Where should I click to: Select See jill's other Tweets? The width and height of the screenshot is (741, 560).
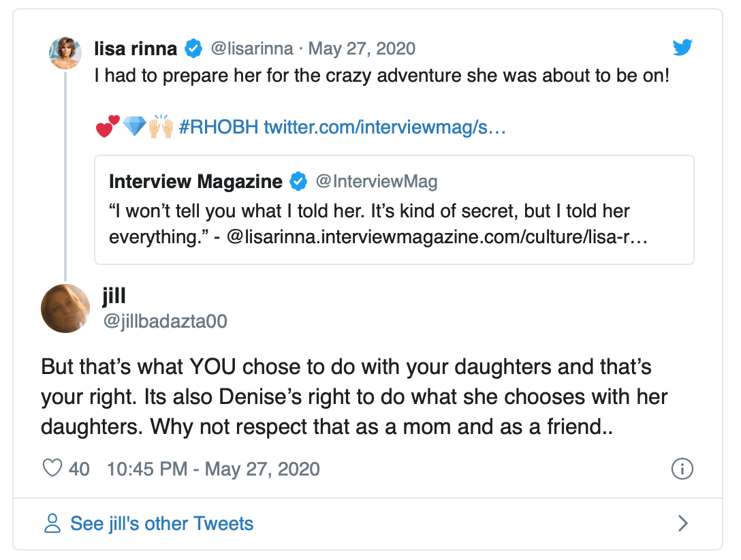(161, 523)
